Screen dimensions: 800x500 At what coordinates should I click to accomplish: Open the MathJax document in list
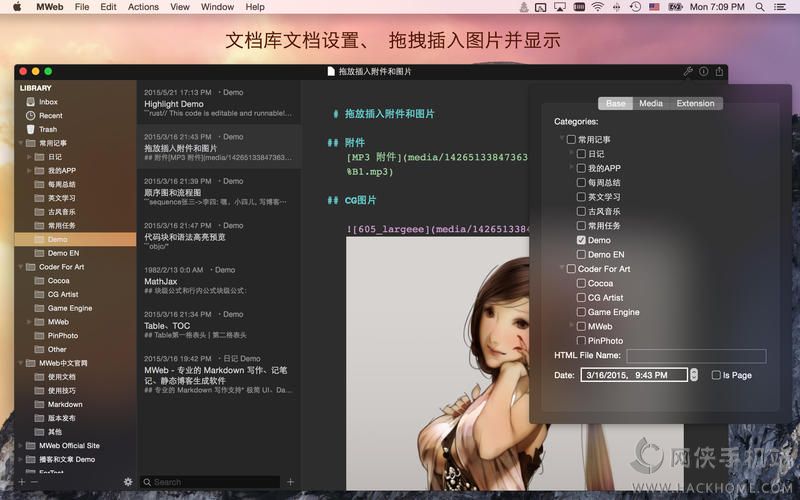tap(219, 281)
